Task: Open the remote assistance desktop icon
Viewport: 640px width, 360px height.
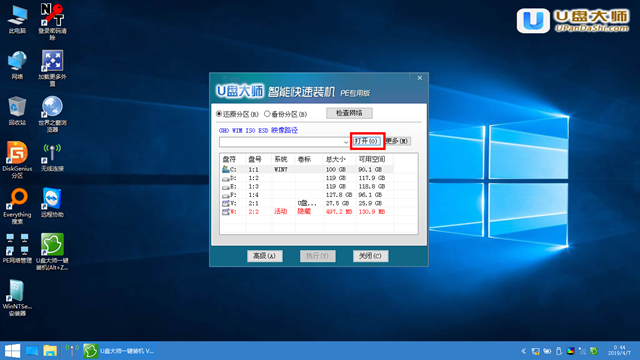Action: pos(52,203)
